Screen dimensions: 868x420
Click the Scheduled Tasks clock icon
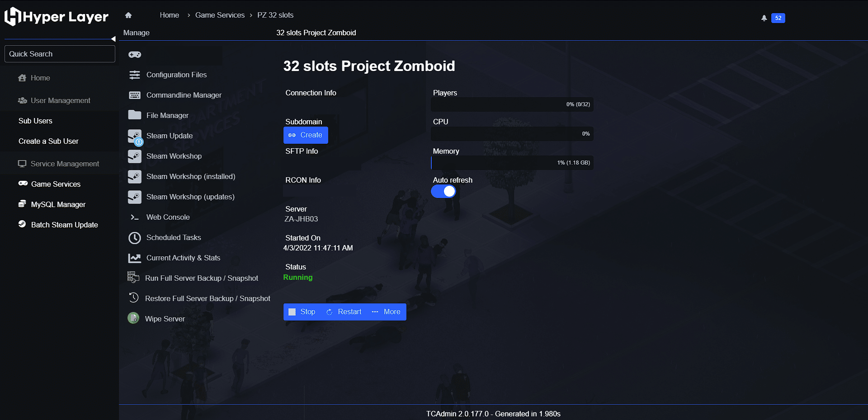[x=135, y=238]
